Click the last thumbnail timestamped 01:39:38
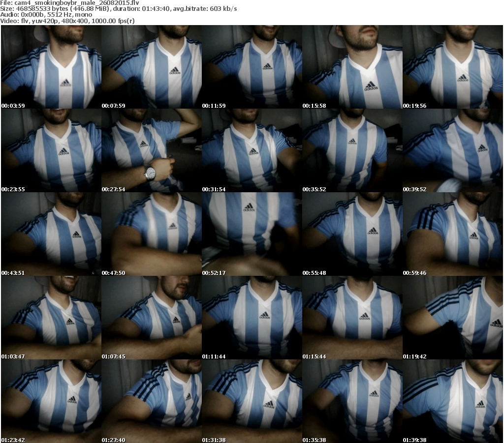Image resolution: width=504 pixels, height=443 pixels. click(x=453, y=401)
